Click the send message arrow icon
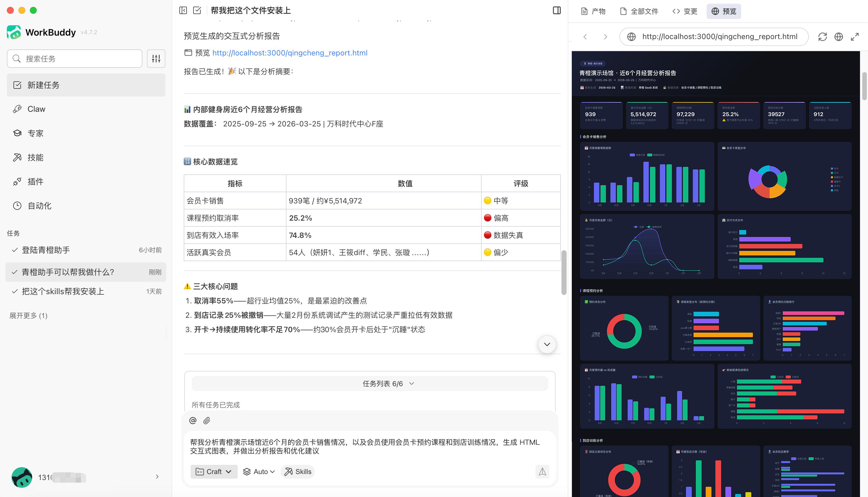The image size is (868, 497). (542, 471)
